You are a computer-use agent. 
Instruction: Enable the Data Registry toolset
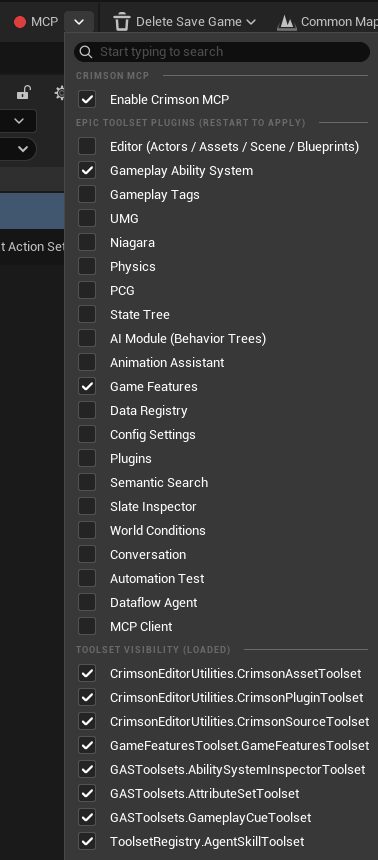87,410
